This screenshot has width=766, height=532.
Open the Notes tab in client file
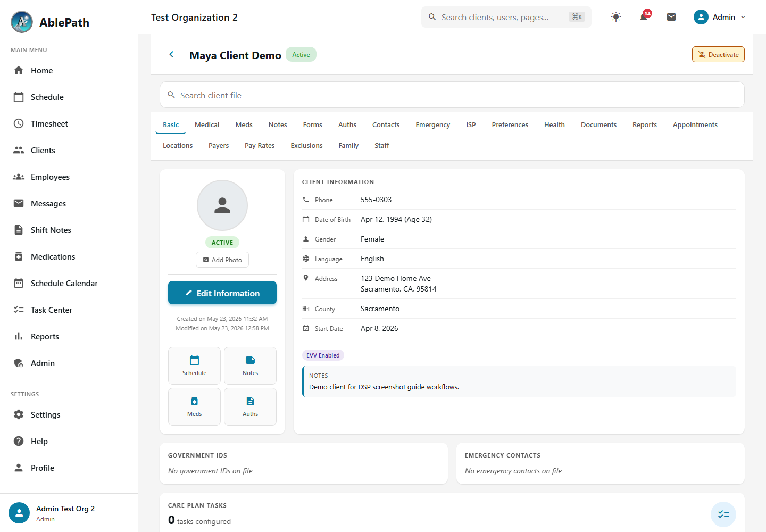point(278,124)
